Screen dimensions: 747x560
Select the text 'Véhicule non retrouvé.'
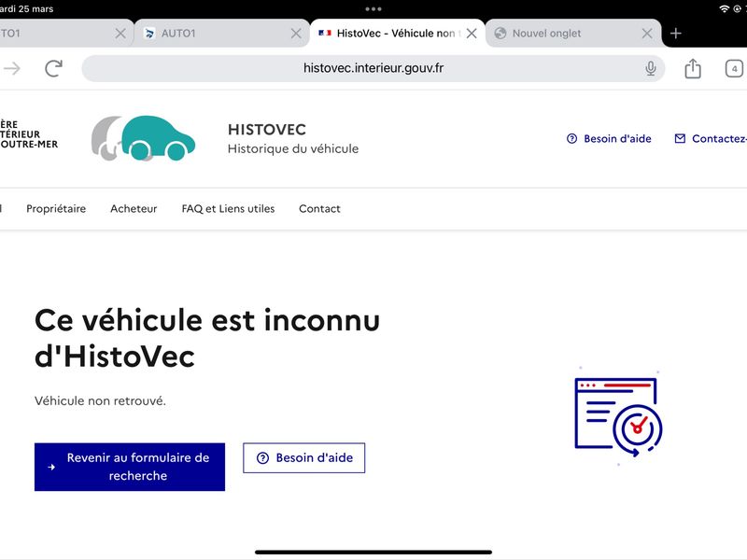100,401
